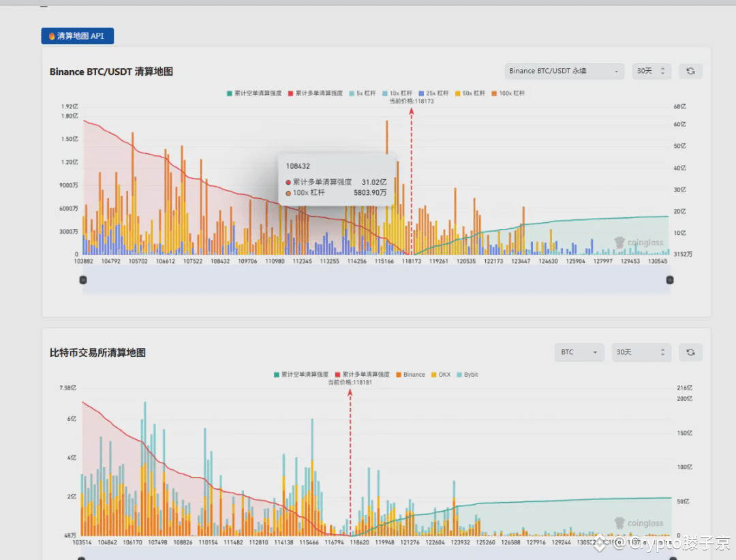Toggle the 50x 杠杆 legend series

470,93
